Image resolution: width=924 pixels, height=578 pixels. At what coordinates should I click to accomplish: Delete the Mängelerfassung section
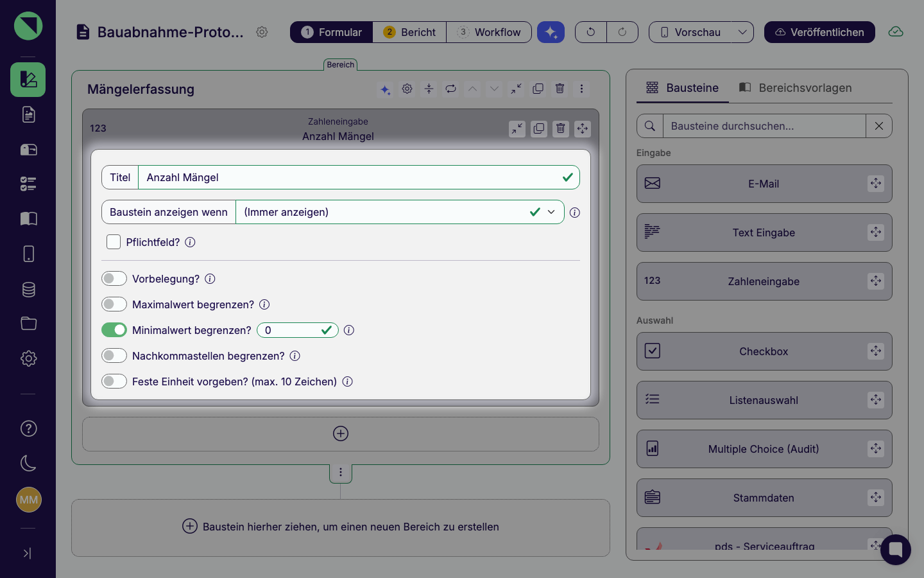(560, 89)
